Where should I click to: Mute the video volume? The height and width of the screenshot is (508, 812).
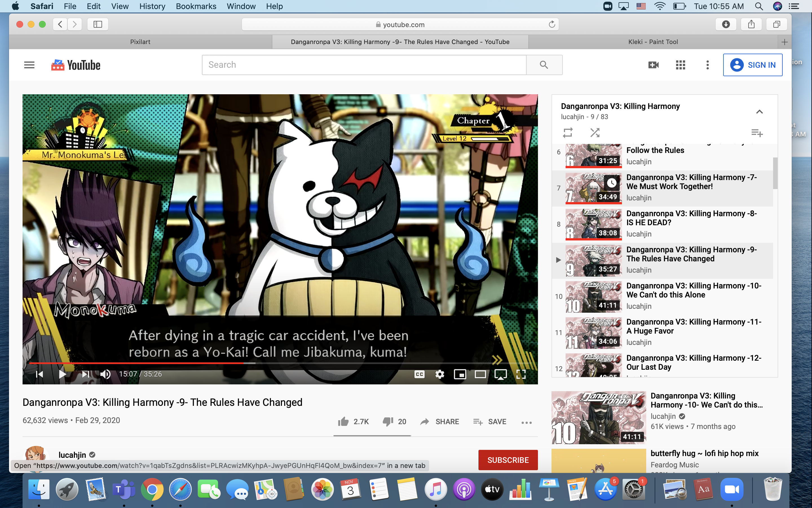pos(105,374)
